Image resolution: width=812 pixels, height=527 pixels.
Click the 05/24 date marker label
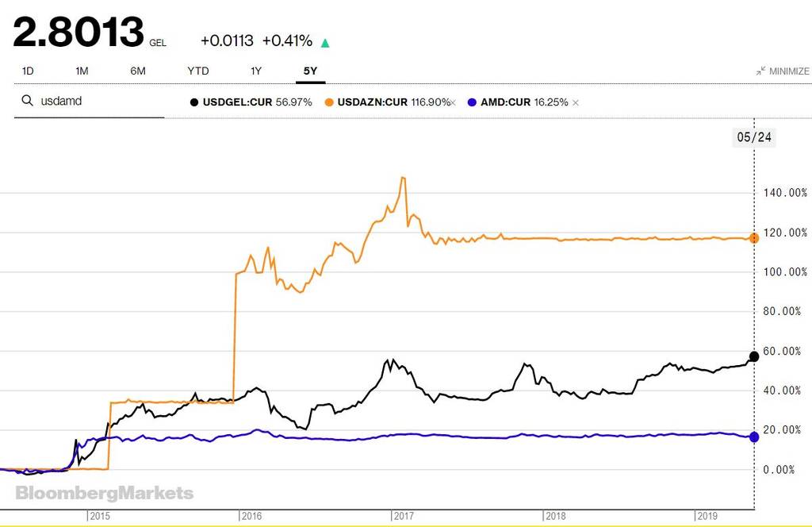click(x=754, y=137)
